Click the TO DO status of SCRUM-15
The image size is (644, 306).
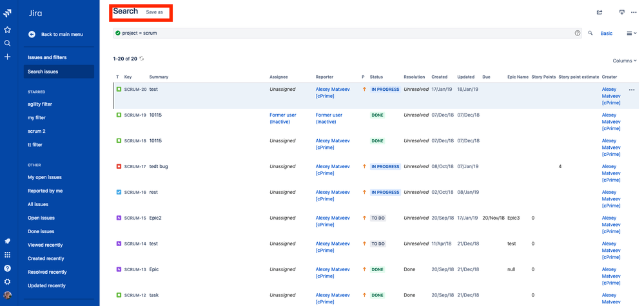coord(378,218)
